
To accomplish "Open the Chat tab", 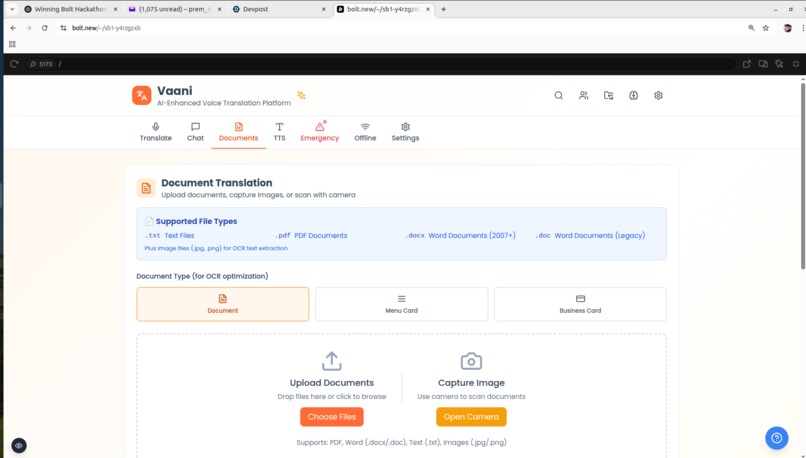I will (x=195, y=132).
